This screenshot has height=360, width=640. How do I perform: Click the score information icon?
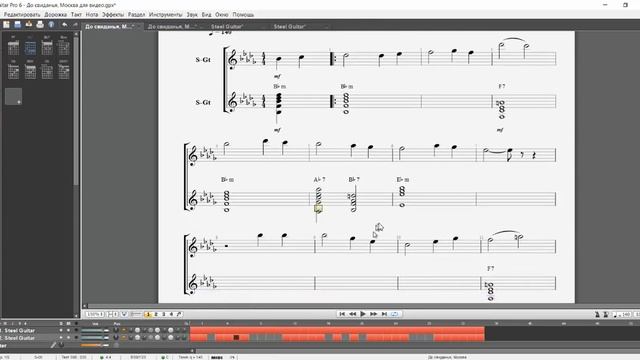click(51, 25)
